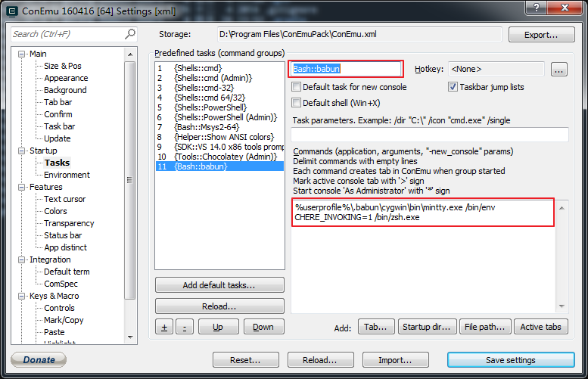Screen dimensions: 588x379
Task: Collapse the Keys & Macro node
Action: [22, 296]
